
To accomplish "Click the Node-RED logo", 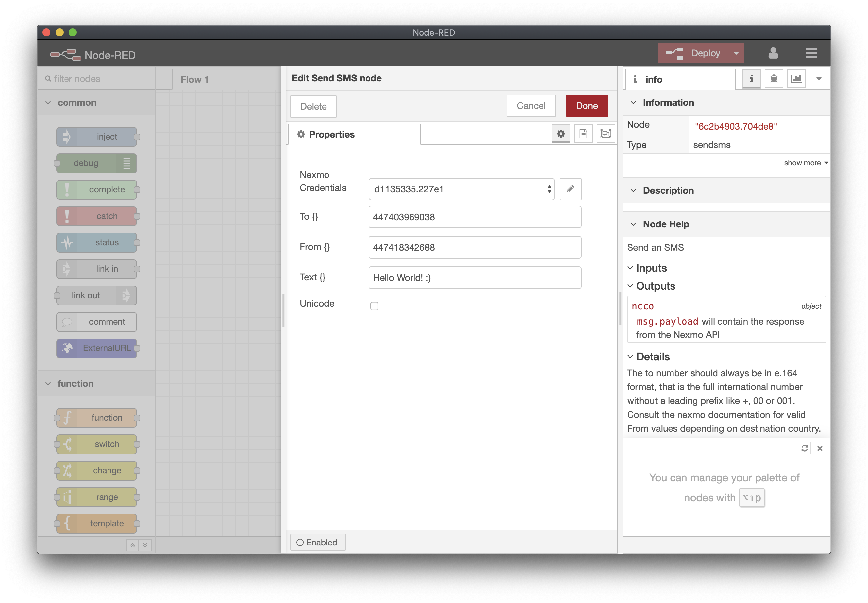I will pos(93,55).
